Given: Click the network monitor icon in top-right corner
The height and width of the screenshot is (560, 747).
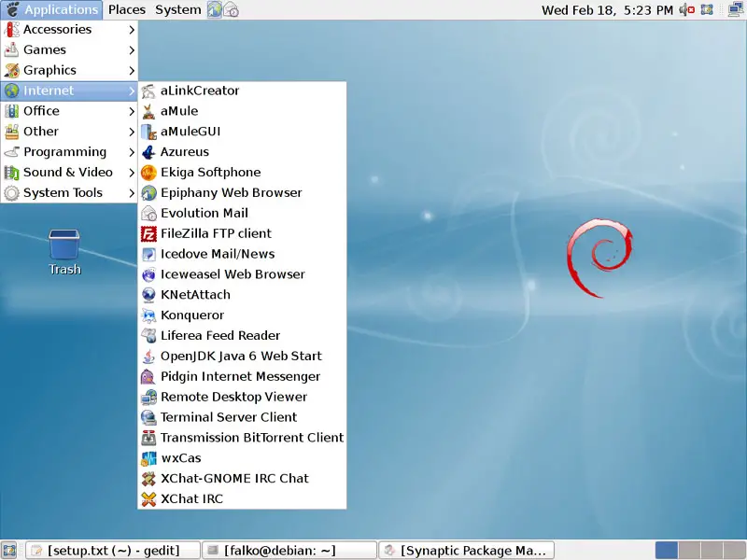Looking at the screenshot, I should [x=736, y=9].
